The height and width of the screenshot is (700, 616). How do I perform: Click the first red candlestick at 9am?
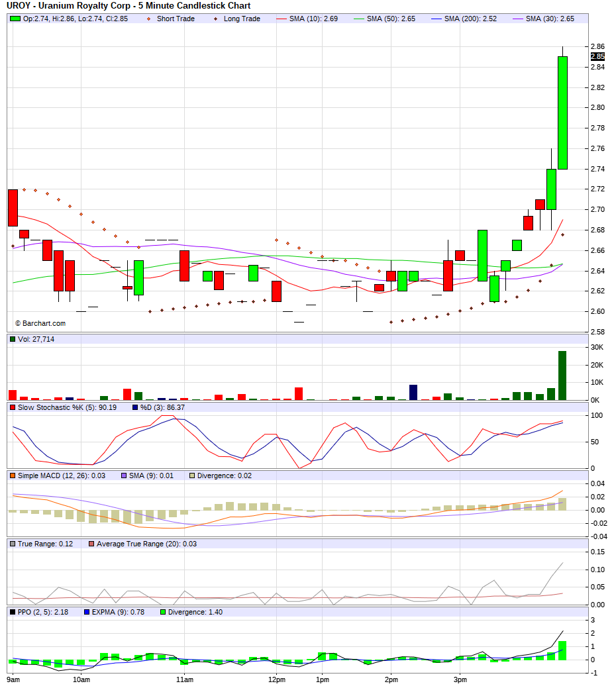(13, 208)
